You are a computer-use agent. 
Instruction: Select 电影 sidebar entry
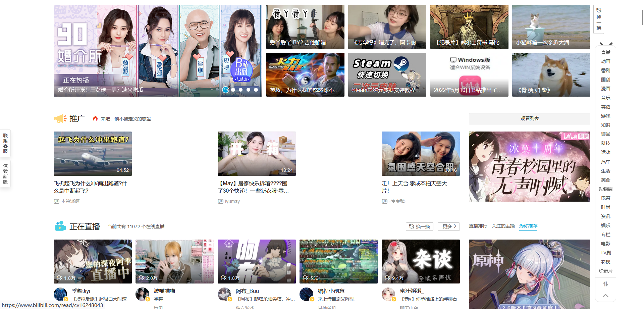(605, 244)
